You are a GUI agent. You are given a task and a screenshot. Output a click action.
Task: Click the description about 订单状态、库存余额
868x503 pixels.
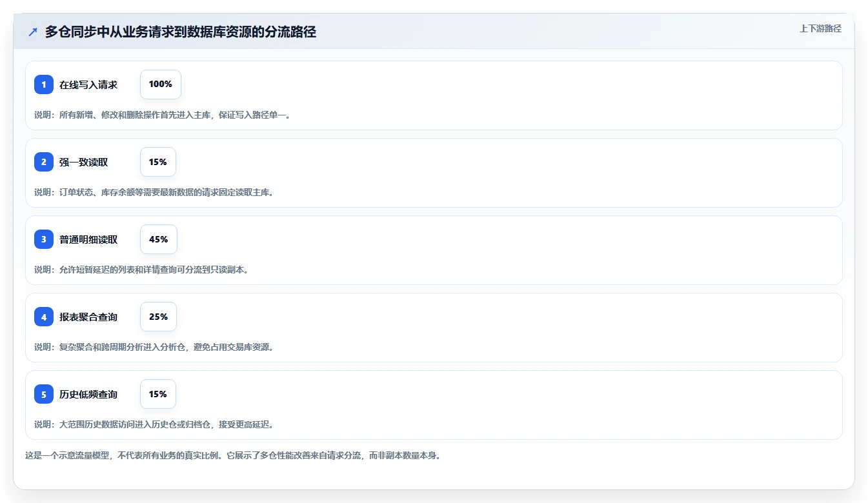154,192
